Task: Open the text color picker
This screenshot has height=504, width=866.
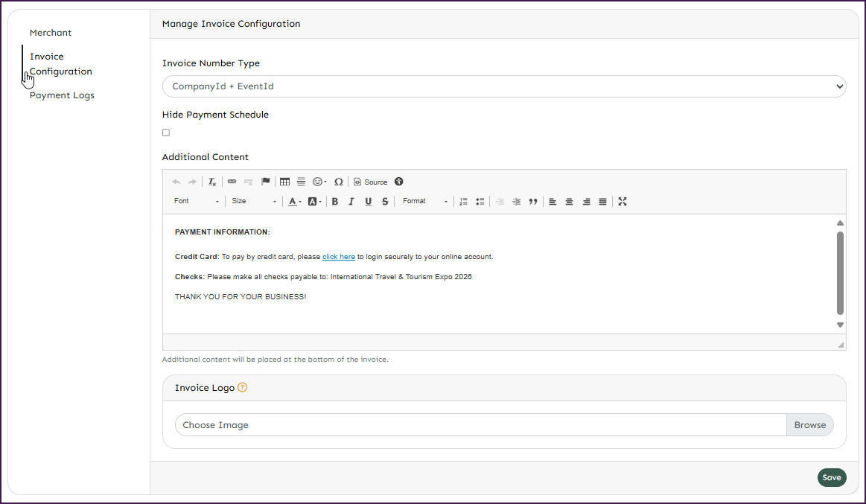Action: [295, 202]
